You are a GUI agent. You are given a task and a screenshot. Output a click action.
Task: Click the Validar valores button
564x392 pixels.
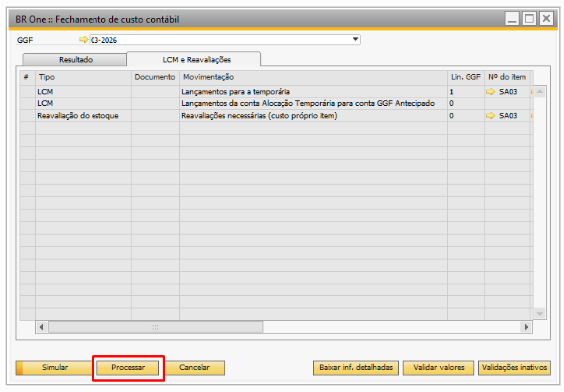tap(439, 367)
